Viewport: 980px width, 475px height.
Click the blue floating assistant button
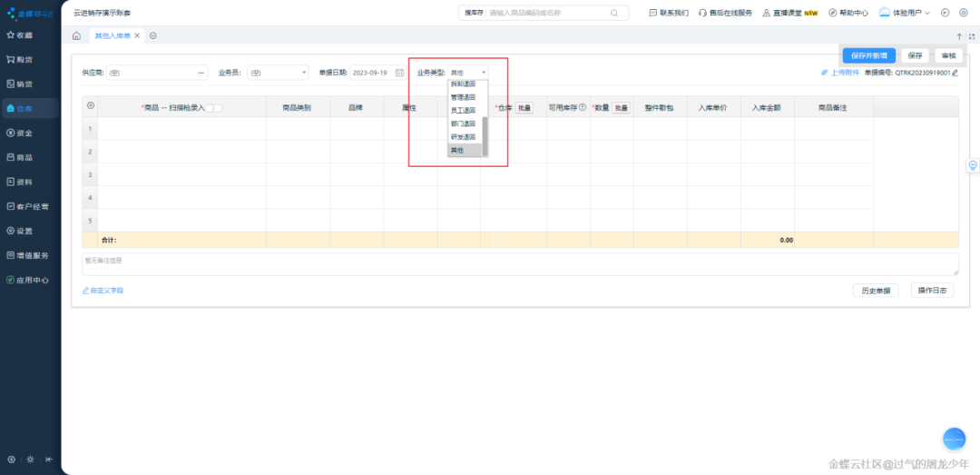[x=955, y=440]
